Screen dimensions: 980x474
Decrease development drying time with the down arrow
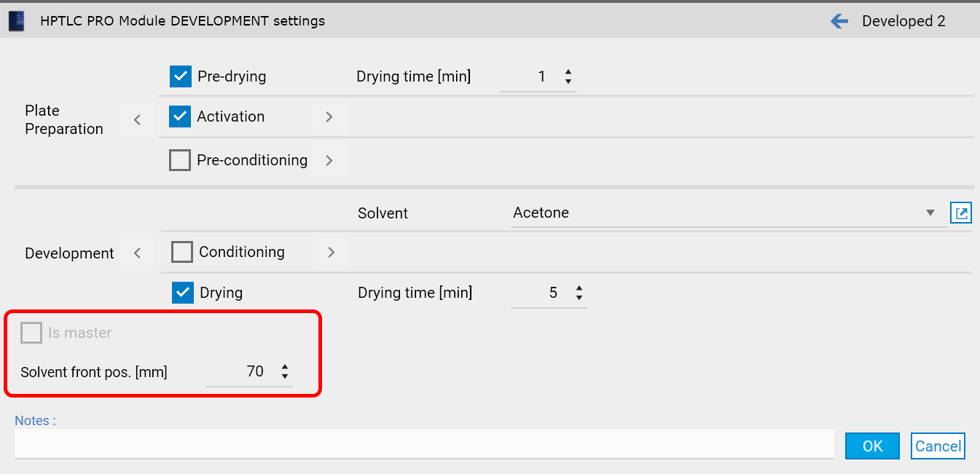click(x=579, y=297)
